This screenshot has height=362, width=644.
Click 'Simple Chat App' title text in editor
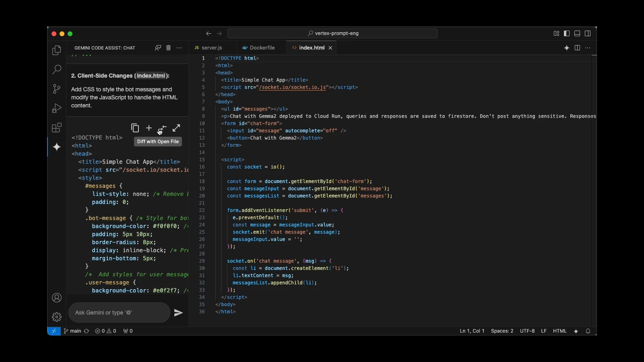263,80
